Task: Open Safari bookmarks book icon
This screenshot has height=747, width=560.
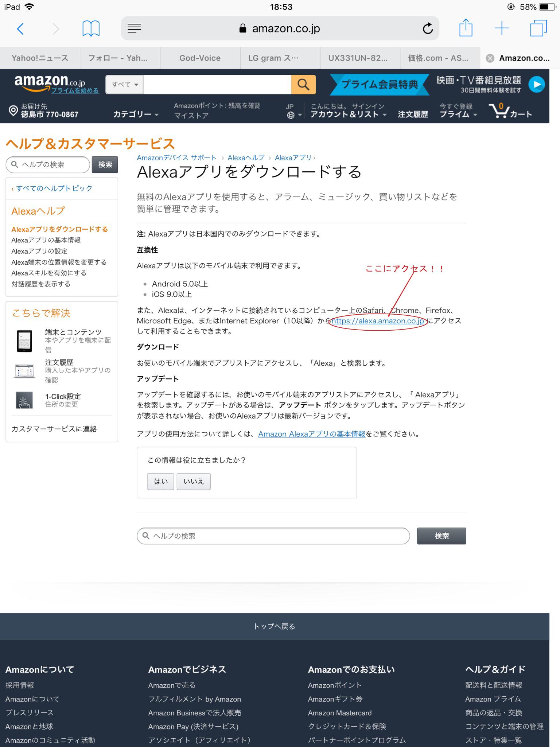Action: (91, 28)
